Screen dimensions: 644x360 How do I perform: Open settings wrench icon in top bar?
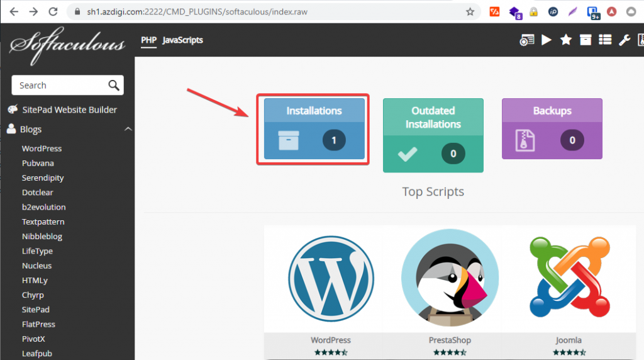625,40
